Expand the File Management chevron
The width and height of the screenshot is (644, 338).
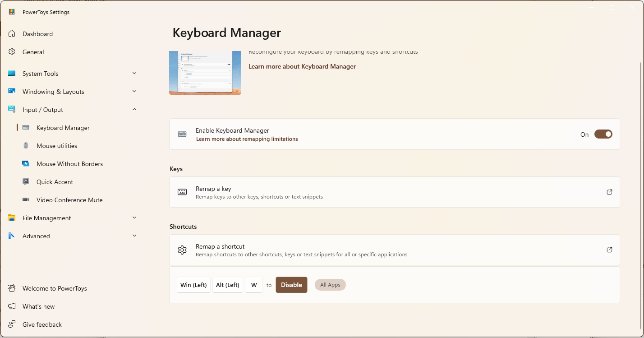pos(134,218)
